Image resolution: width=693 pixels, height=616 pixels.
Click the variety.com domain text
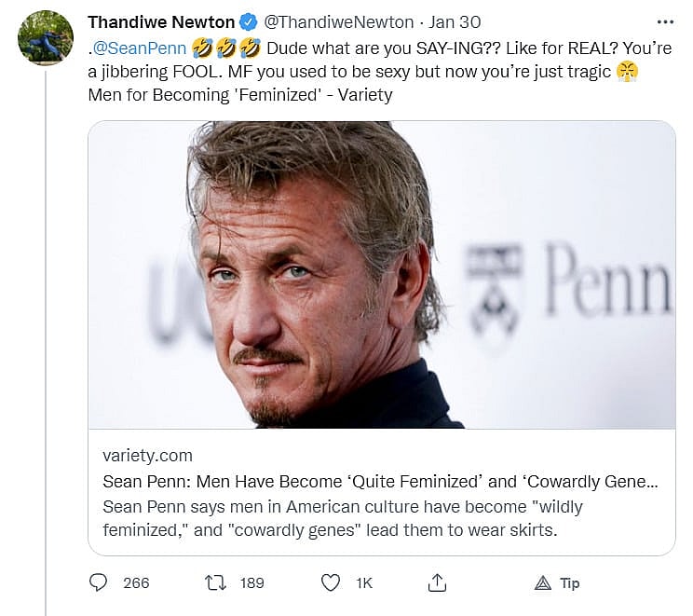148,456
